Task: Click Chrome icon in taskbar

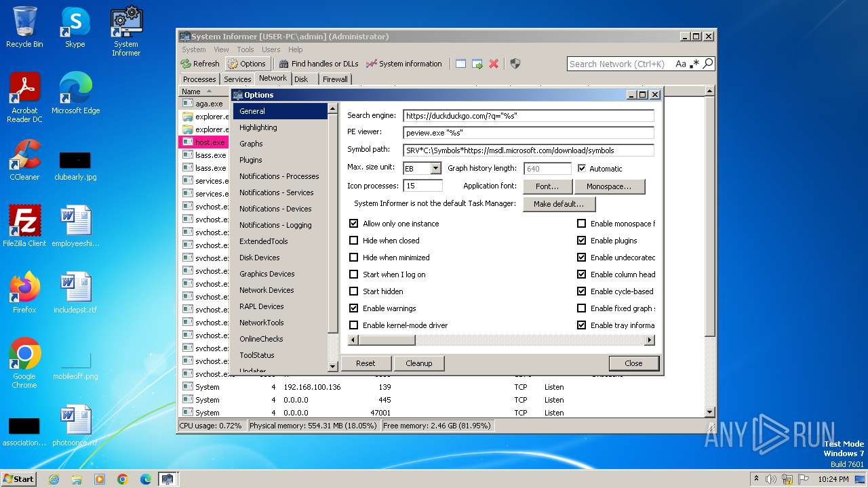Action: coord(123,479)
